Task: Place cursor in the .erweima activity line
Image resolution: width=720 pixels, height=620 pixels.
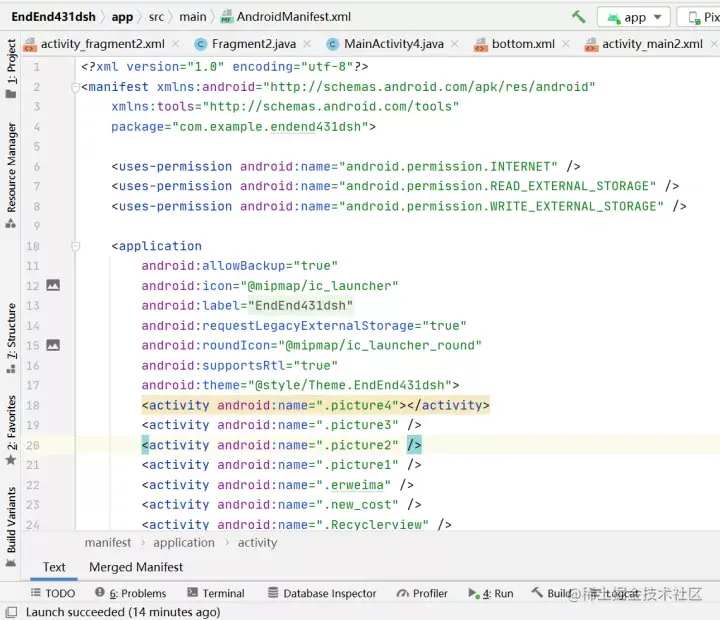Action: coord(278,485)
